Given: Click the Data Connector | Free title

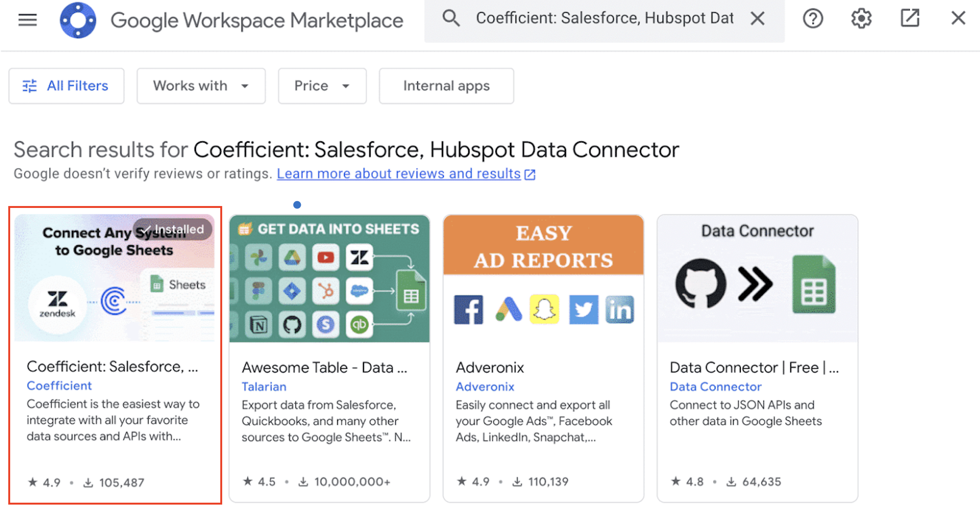Looking at the screenshot, I should pyautogui.click(x=754, y=367).
